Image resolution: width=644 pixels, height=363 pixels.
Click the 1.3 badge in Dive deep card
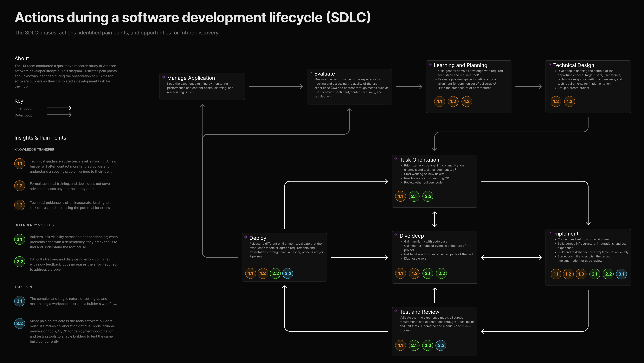coord(414,274)
